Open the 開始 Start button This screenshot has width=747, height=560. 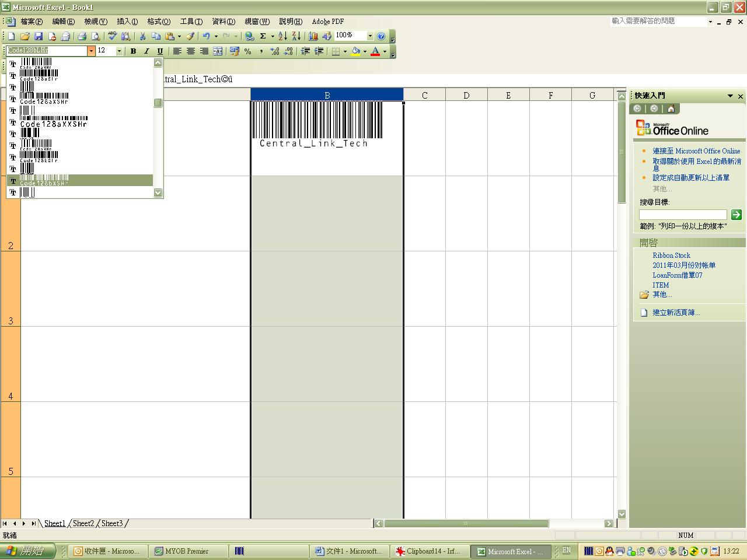[28, 551]
